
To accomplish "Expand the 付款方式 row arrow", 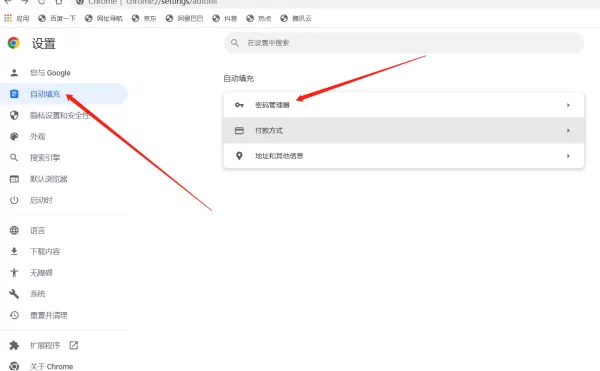I will pos(568,130).
